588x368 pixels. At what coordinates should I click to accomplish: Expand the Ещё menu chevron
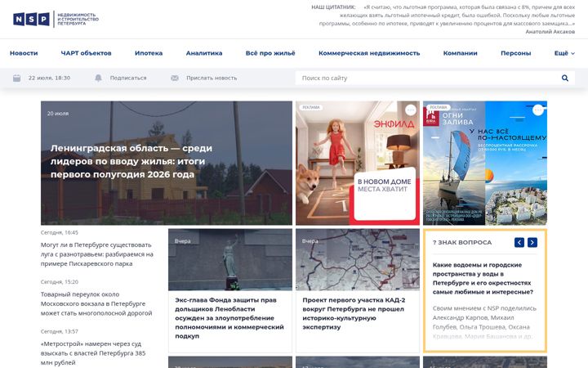(x=572, y=53)
